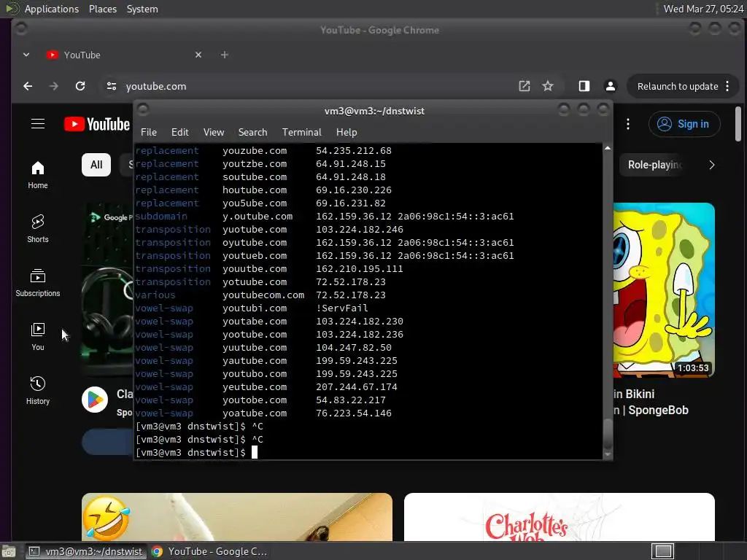
Task: Close the YouTube tab
Action: pyautogui.click(x=198, y=55)
